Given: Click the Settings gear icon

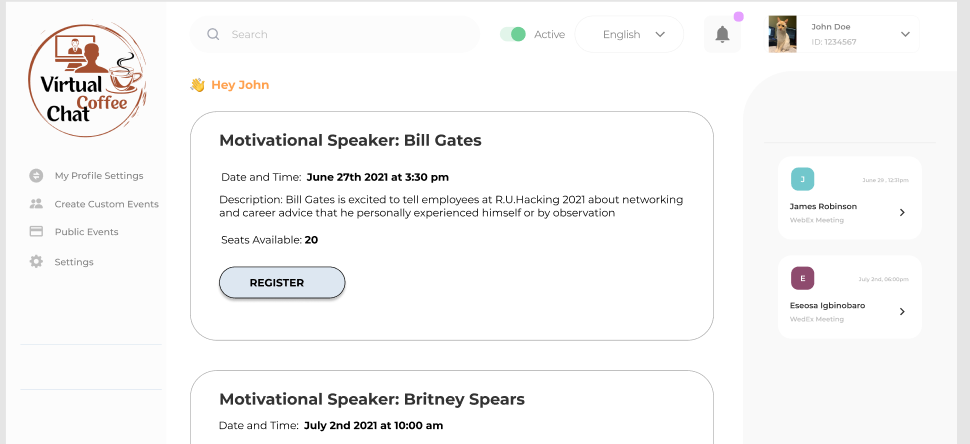Looking at the screenshot, I should click(36, 262).
